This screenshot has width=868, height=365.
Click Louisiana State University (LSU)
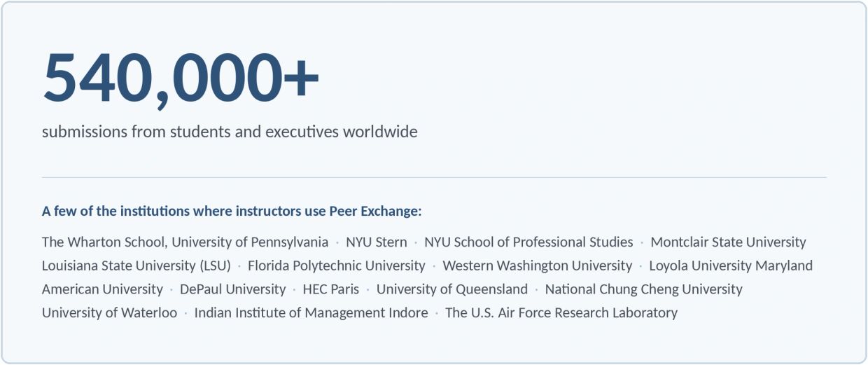pos(136,266)
